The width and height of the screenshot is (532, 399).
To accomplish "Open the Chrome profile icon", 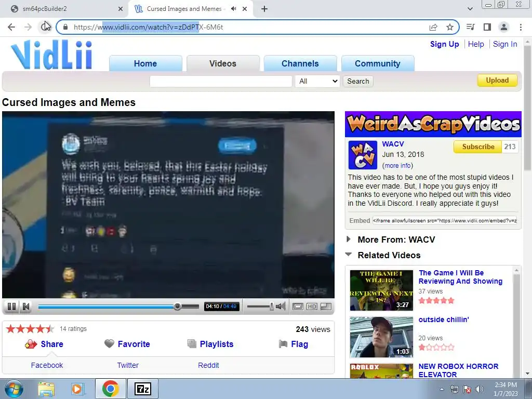I will [504, 27].
